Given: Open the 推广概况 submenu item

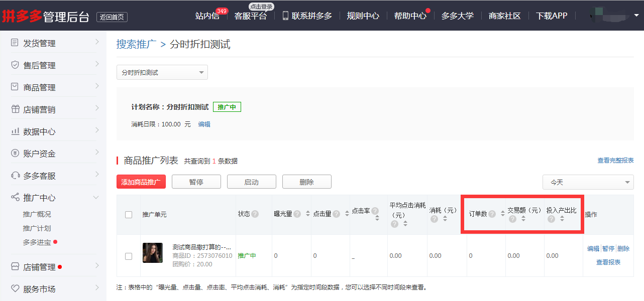Looking at the screenshot, I should click(x=37, y=214).
